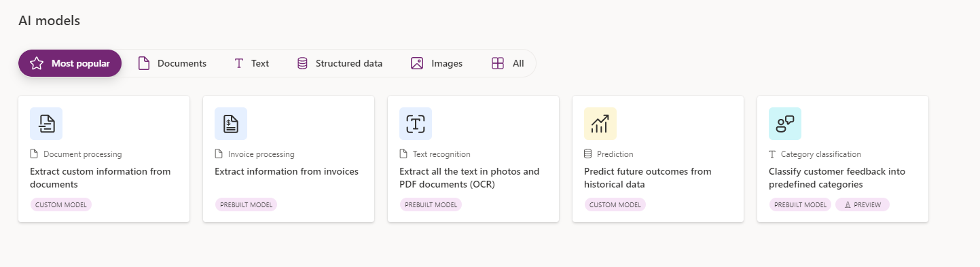Switch to the Documents tab
Image resolution: width=980 pixels, height=267 pixels.
(x=172, y=63)
